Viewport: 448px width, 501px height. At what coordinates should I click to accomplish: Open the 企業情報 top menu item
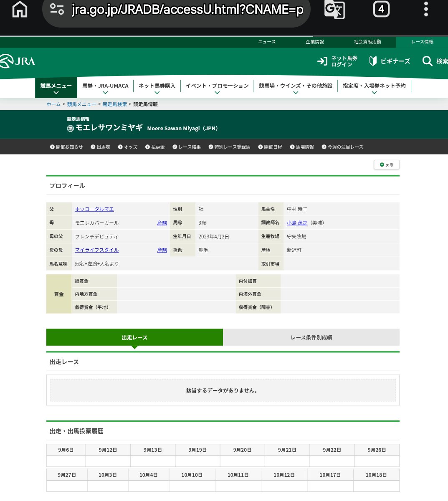(315, 42)
